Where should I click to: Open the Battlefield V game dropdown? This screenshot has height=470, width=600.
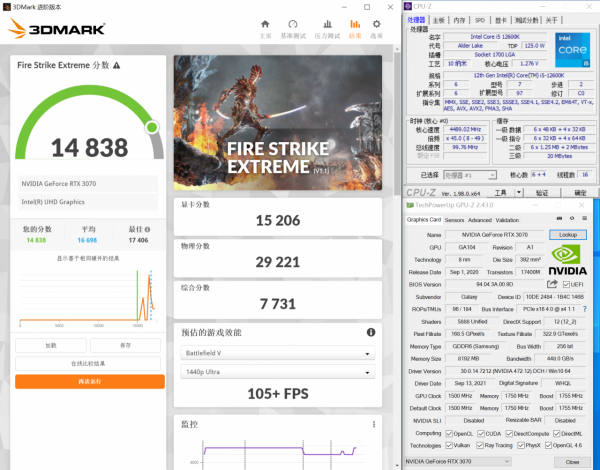pyautogui.click(x=277, y=353)
